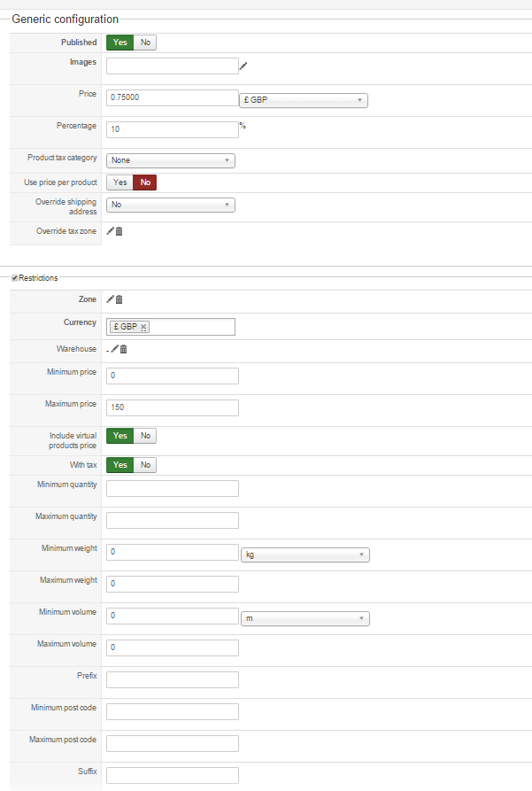532x791 pixels.
Task: Remove the £ GBP currency tag
Action: click(143, 327)
